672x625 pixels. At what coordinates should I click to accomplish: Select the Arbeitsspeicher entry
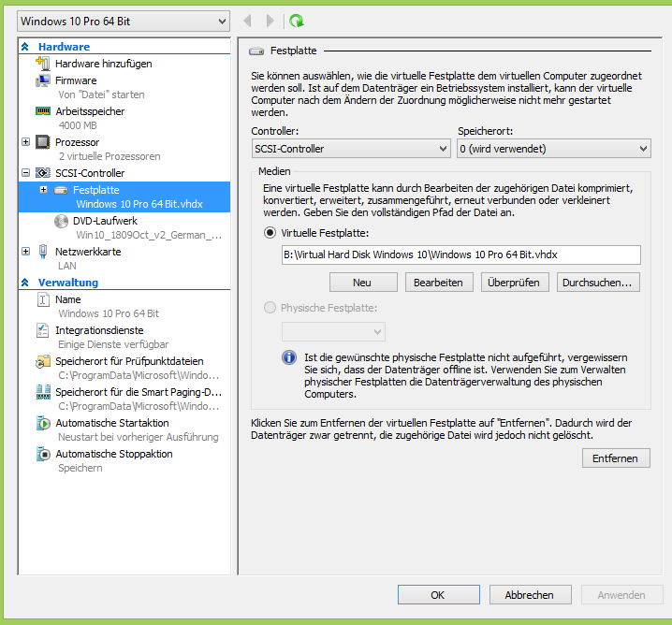(90, 111)
